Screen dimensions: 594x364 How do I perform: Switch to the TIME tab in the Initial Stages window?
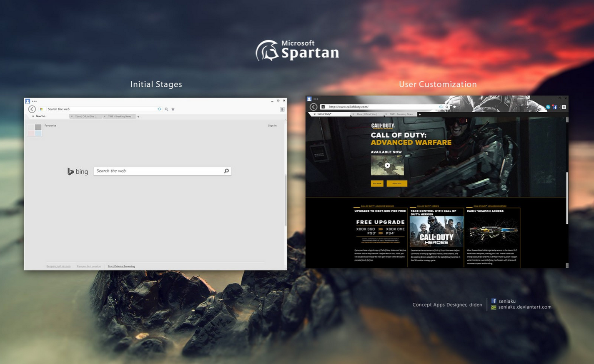click(120, 116)
